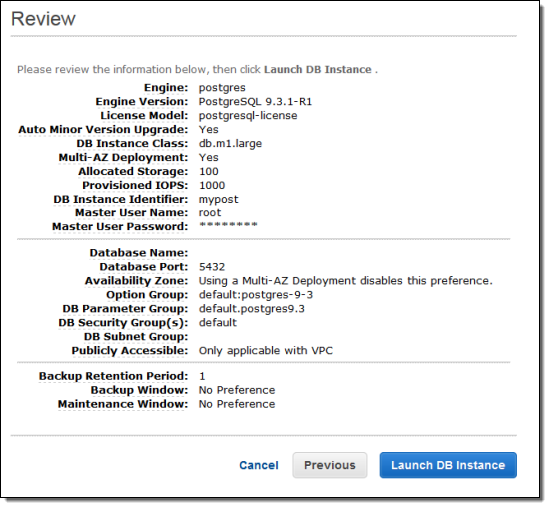Click the Review heading
This screenshot has height=508, width=550.
(43, 19)
